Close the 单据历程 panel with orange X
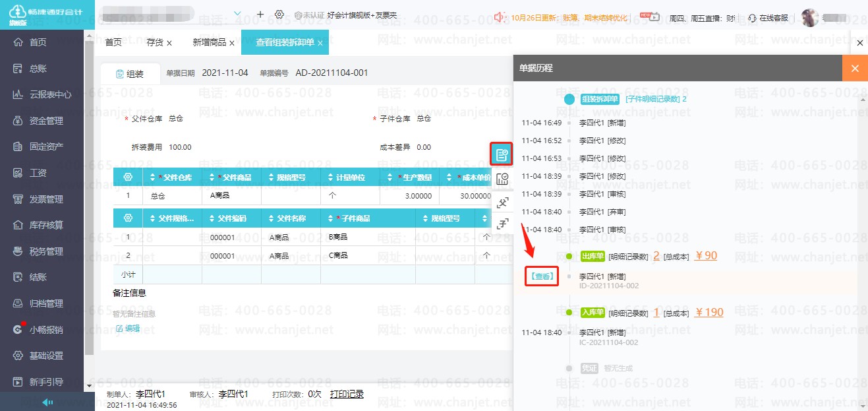This screenshot has height=411, width=868. (x=855, y=68)
